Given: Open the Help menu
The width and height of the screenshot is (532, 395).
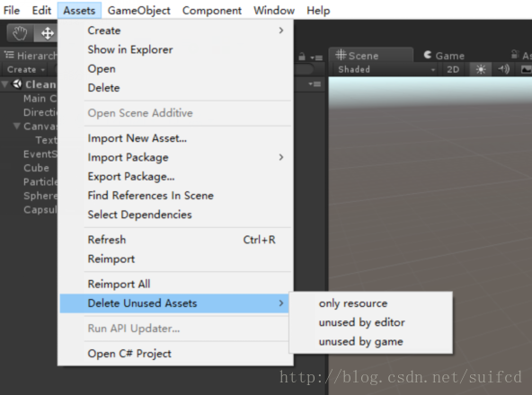Looking at the screenshot, I should pyautogui.click(x=318, y=11).
